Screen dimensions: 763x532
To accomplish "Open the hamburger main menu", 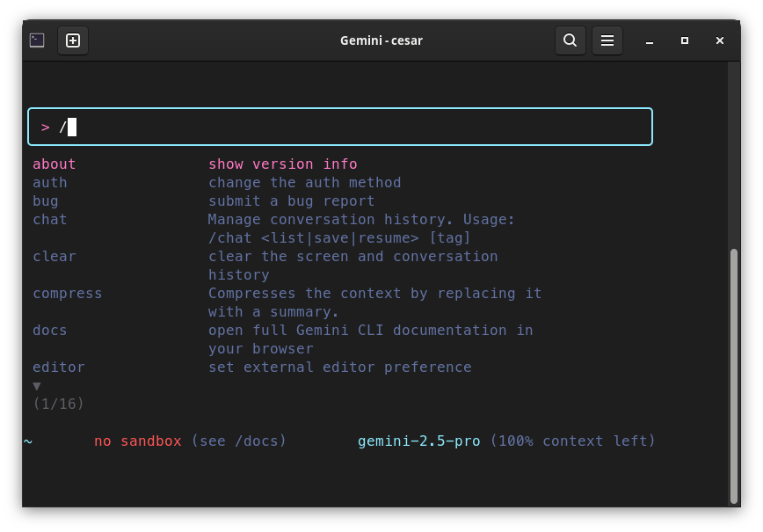I will tap(607, 40).
